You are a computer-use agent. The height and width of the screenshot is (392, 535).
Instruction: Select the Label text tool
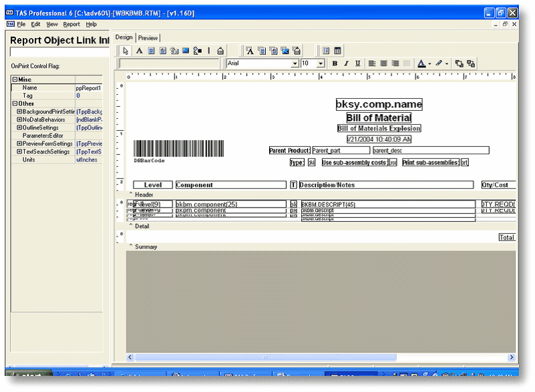click(x=139, y=51)
